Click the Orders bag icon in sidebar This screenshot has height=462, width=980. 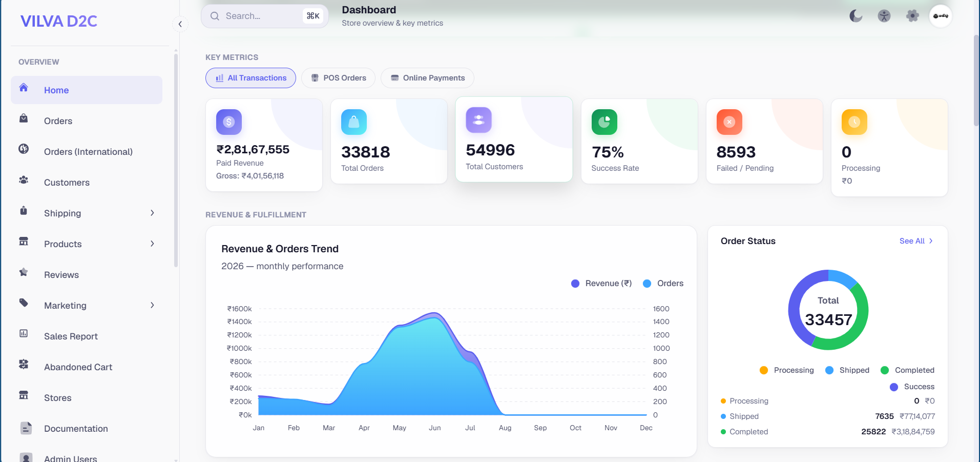[24, 118]
